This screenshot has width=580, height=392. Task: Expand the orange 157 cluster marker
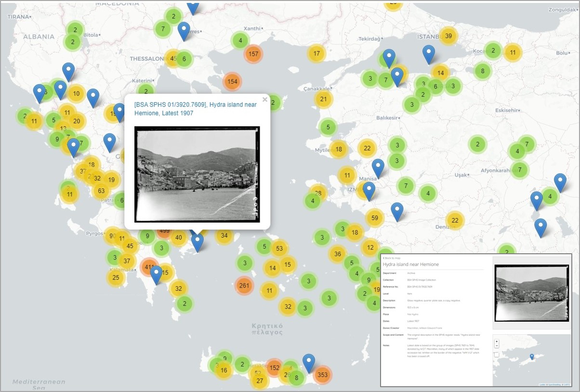253,54
